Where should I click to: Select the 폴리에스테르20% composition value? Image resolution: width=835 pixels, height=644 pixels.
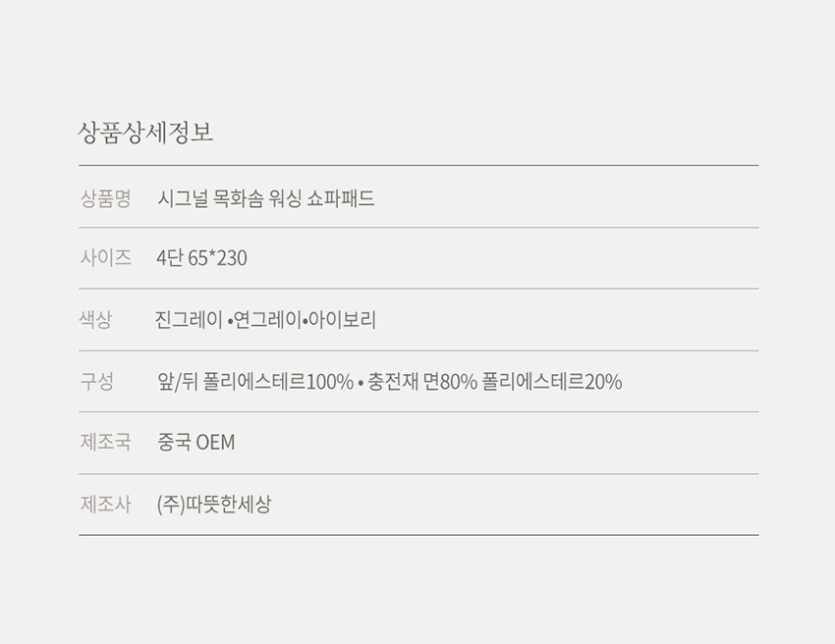pos(552,381)
